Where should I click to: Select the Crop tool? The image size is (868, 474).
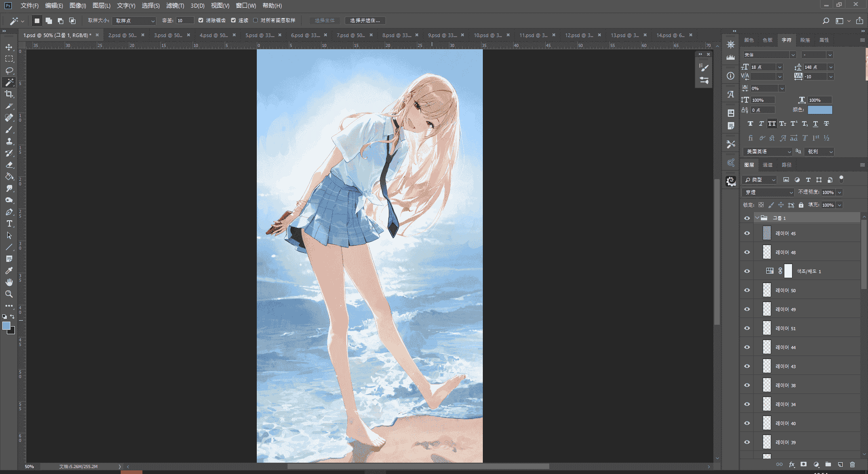click(9, 94)
